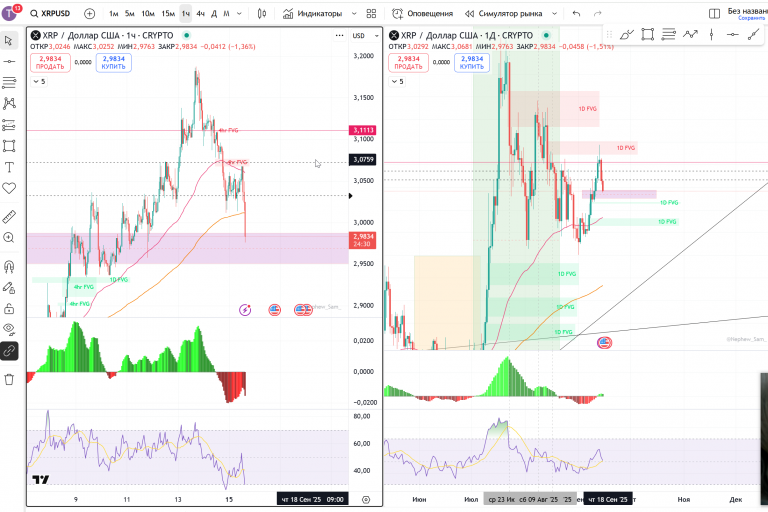Screen dimensions: 768x512
Task: Select the ruler measure tool
Action: (9, 216)
